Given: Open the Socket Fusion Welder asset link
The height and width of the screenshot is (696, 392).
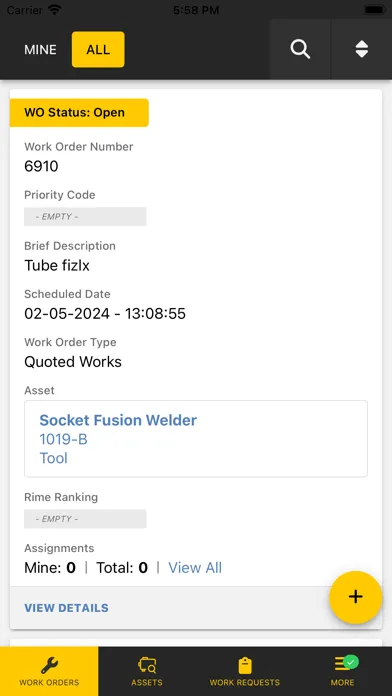Looking at the screenshot, I should (x=118, y=420).
